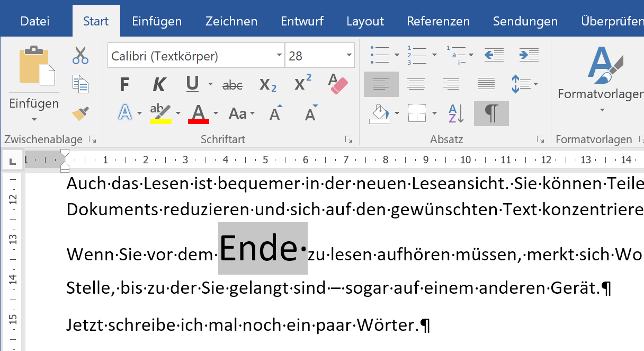Select the Sortieren A-Z icon
Viewport: 644px width, 351px height.
coord(454,113)
